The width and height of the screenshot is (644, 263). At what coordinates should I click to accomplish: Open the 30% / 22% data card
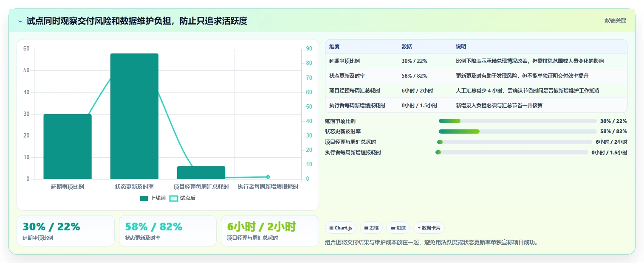[x=65, y=231]
